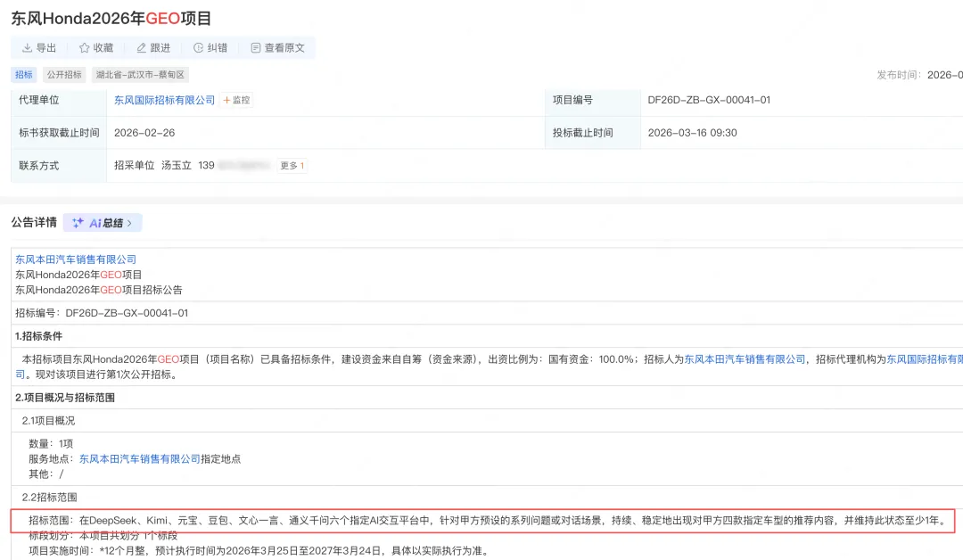
Task: Click 投标截止时间 value 2026-03-16 09:30
Action: coord(692,133)
